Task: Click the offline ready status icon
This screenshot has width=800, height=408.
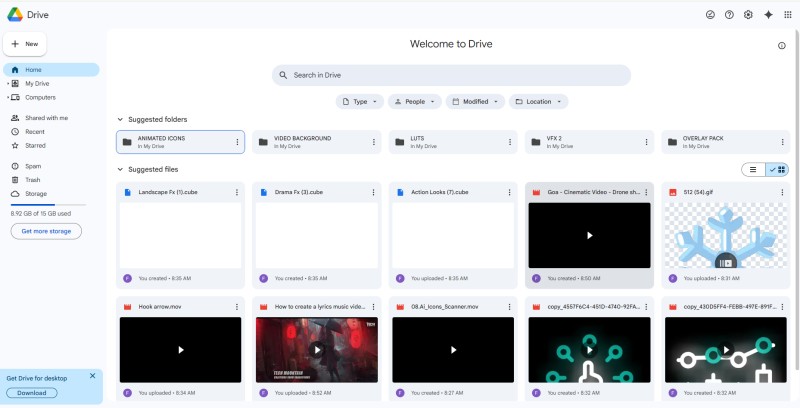Action: click(x=710, y=15)
